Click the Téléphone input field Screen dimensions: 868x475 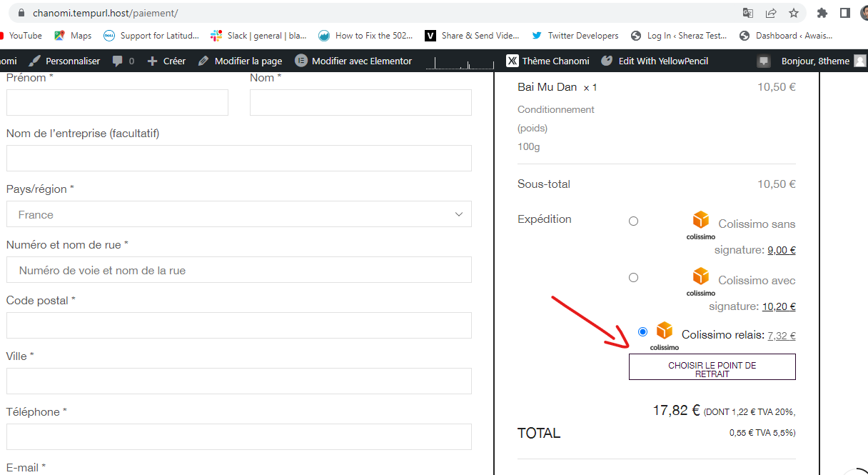tap(239, 436)
